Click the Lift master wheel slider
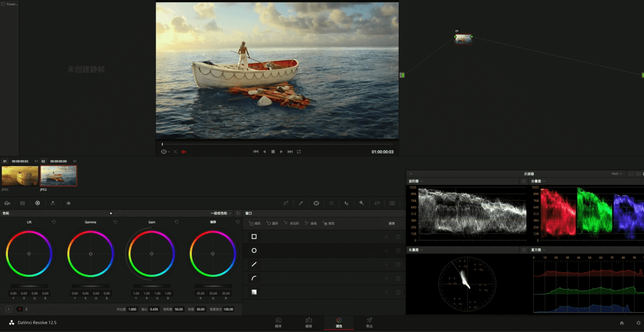The width and height of the screenshot is (644, 332). (29, 286)
